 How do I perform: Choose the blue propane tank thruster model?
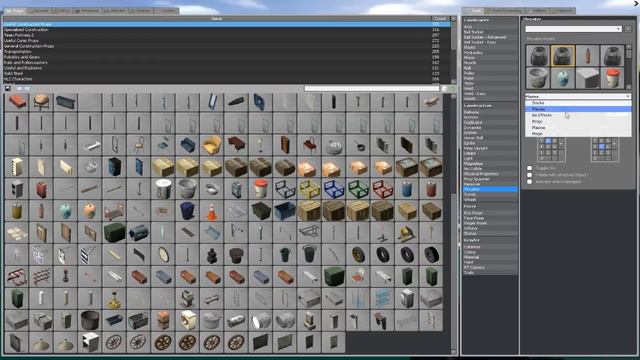[562, 78]
